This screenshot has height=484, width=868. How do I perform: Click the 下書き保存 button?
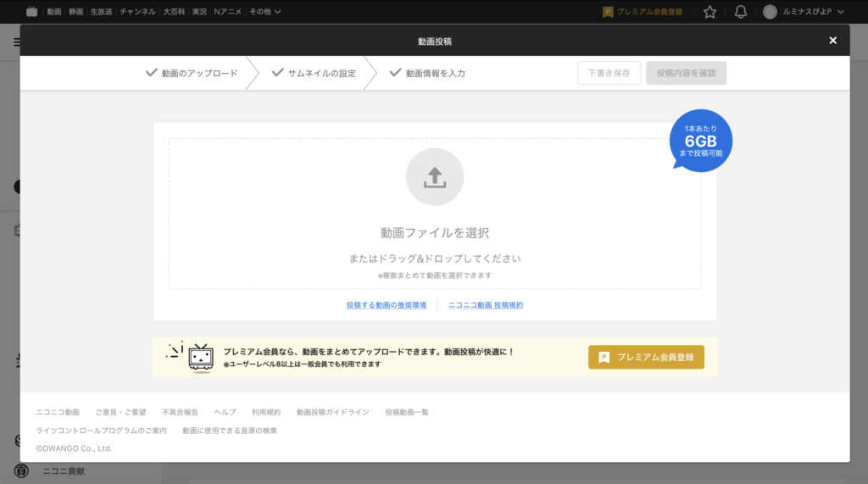[x=609, y=73]
